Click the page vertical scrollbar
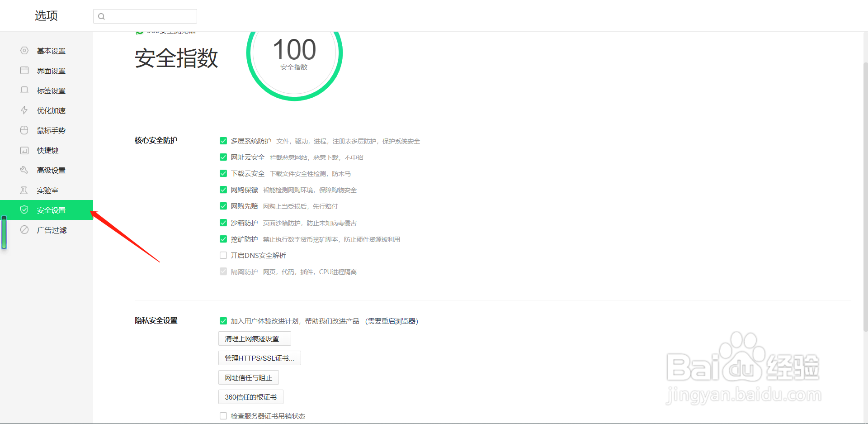This screenshot has height=424, width=868. tap(865, 197)
